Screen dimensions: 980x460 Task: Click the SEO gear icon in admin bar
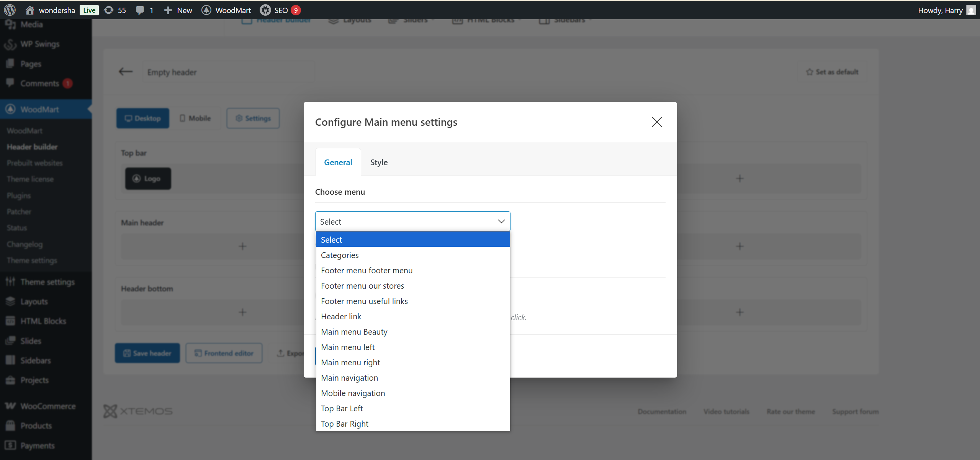point(265,10)
